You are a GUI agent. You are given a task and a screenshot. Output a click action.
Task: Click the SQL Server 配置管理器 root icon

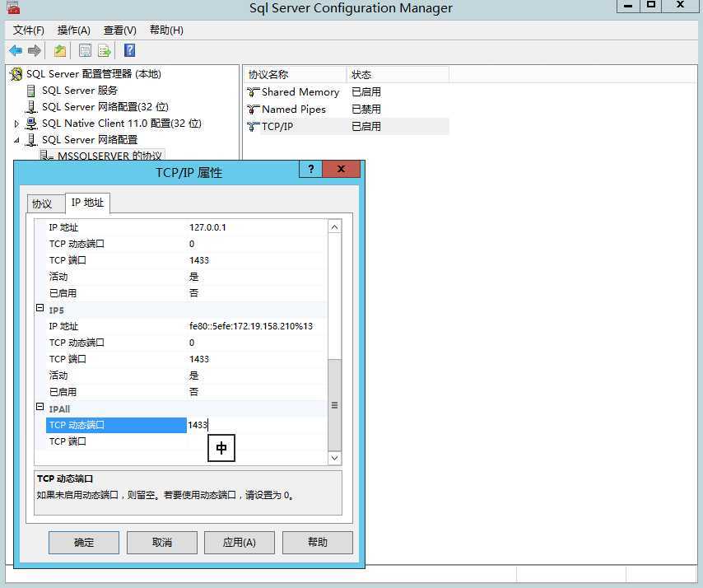[16, 73]
